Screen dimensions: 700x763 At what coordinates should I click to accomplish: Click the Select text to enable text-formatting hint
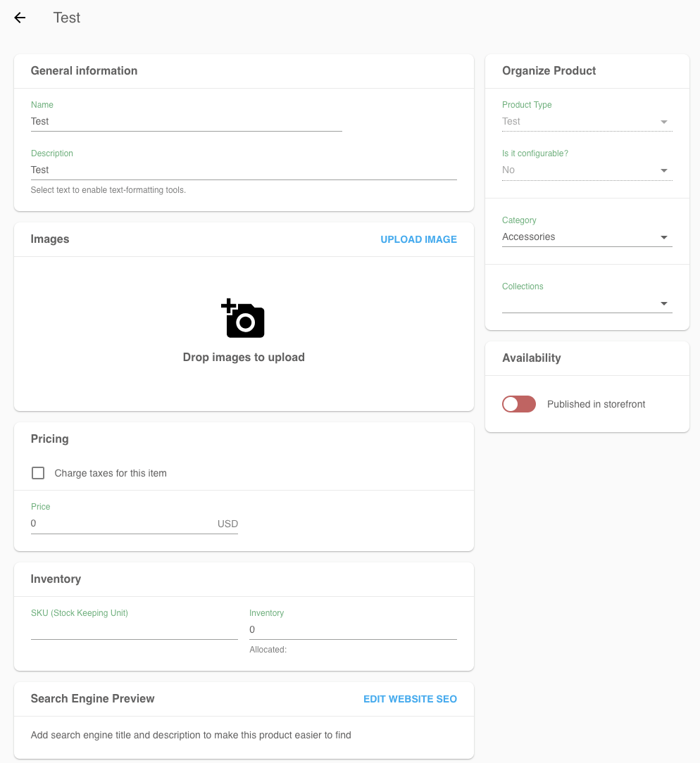108,190
